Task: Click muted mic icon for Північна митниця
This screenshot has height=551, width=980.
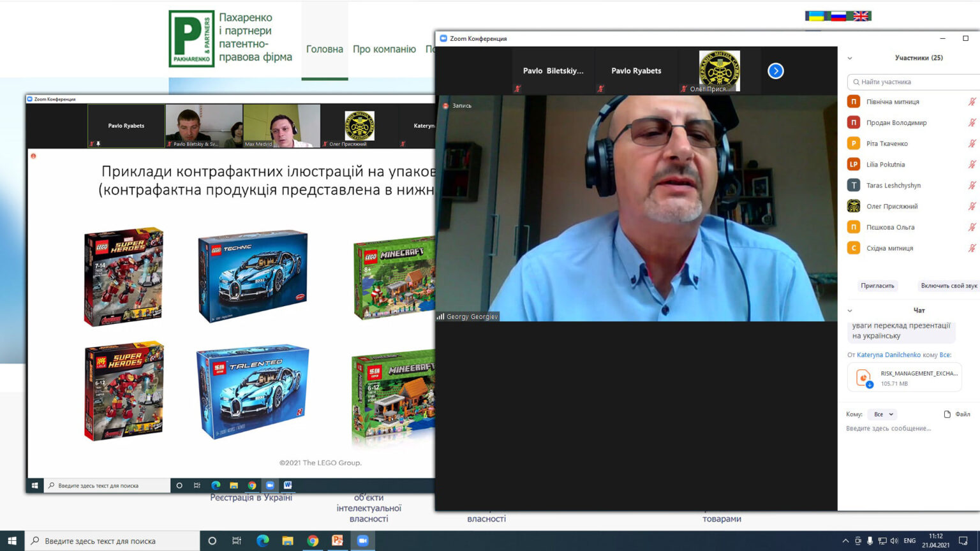Action: tap(972, 101)
